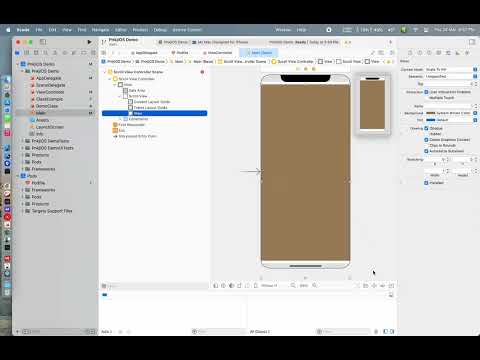Image resolution: width=480 pixels, height=360 pixels.
Task: Open the Quick Help inspector icon
Action: (429, 53)
